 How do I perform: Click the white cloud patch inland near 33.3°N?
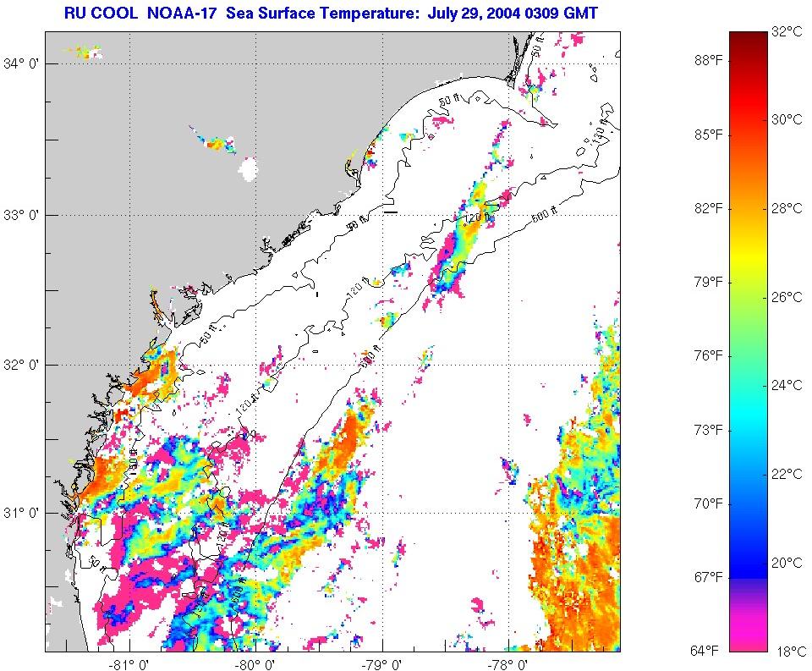tap(248, 169)
